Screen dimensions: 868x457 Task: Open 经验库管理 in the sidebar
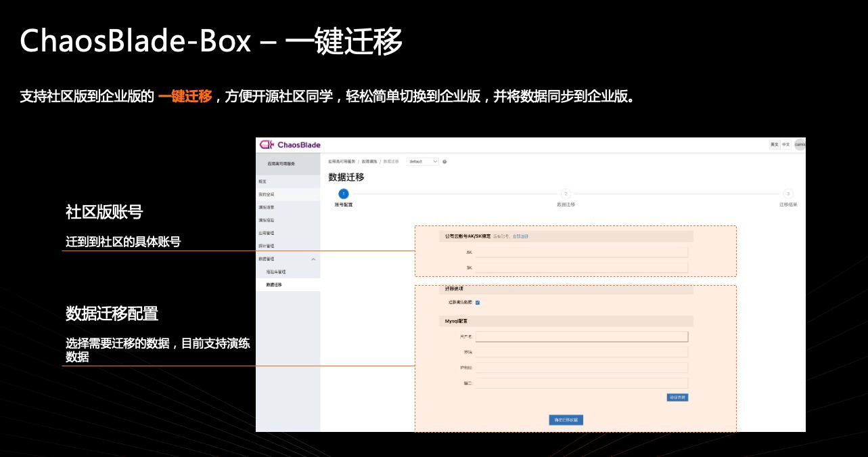pyautogui.click(x=276, y=271)
